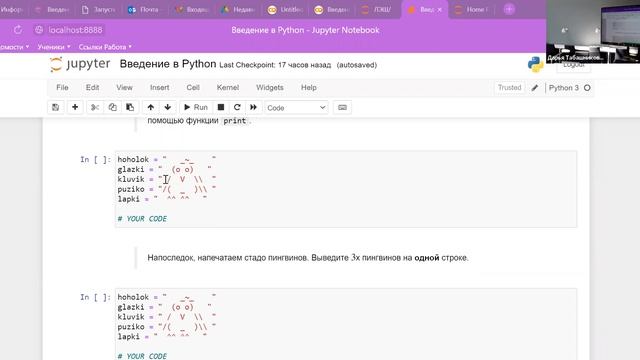Open a new browser tab with the plus icon

click(x=509, y=9)
